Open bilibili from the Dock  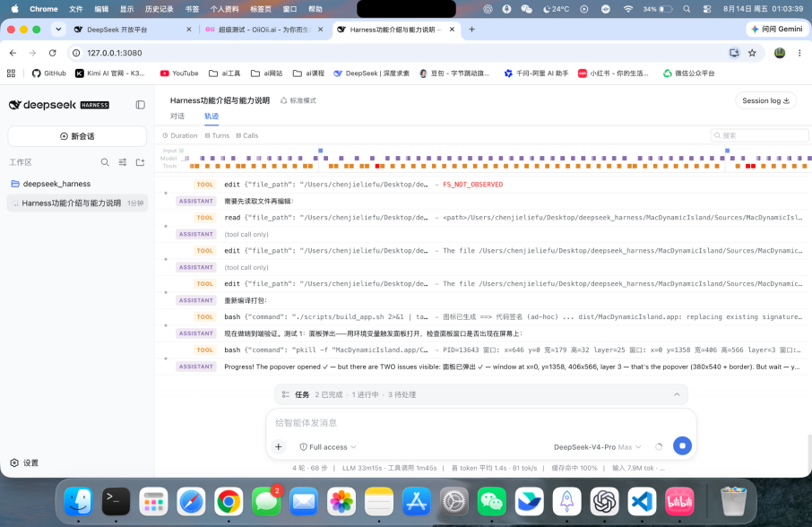(679, 501)
